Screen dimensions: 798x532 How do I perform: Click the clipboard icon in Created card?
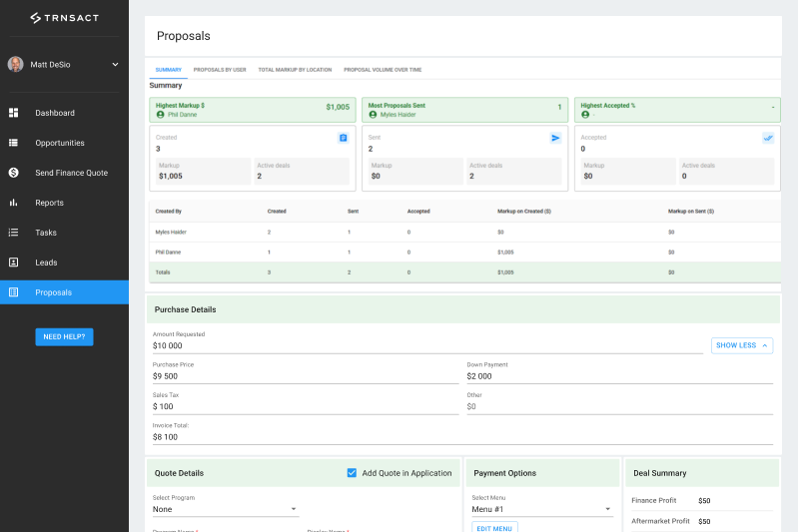[343, 138]
